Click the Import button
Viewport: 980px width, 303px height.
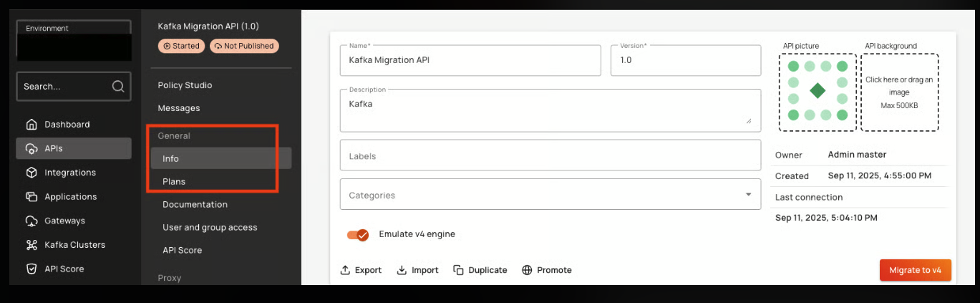(417, 270)
